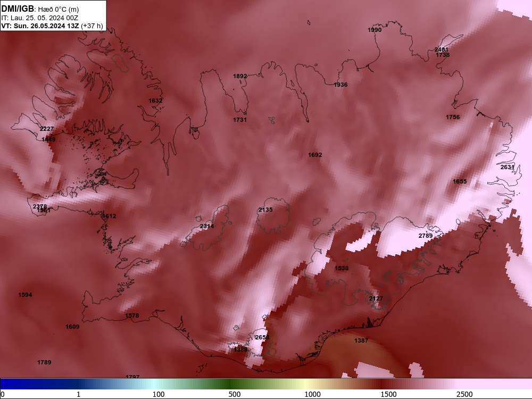This screenshot has width=532, height=399.
Task: Click the legend label 100
Action: pos(159,394)
